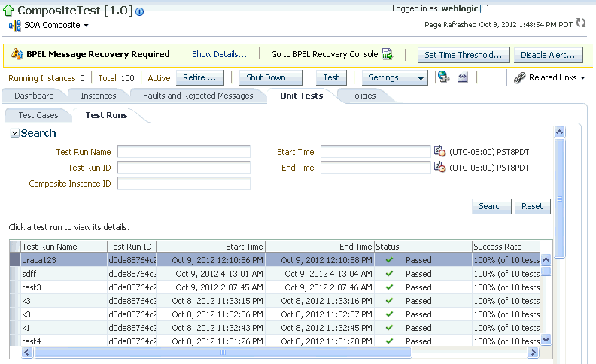596x364 pixels.
Task: Open the CompositeTest information icon
Action: 139,12
